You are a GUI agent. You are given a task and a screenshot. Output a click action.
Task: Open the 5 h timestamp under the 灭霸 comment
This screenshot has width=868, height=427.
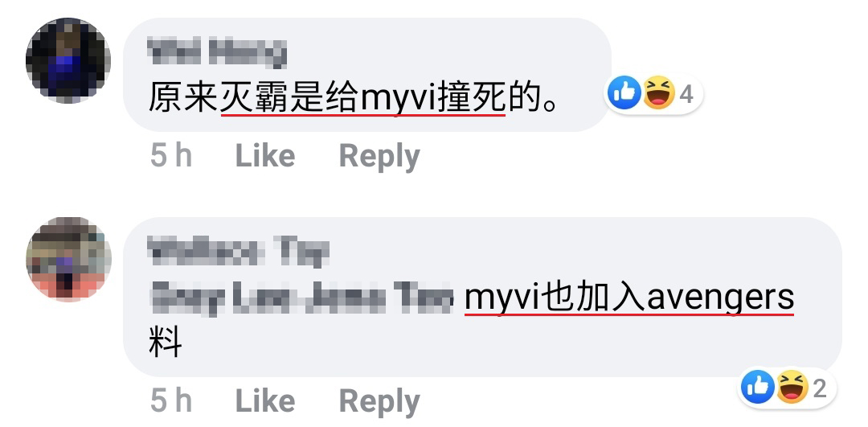click(171, 156)
